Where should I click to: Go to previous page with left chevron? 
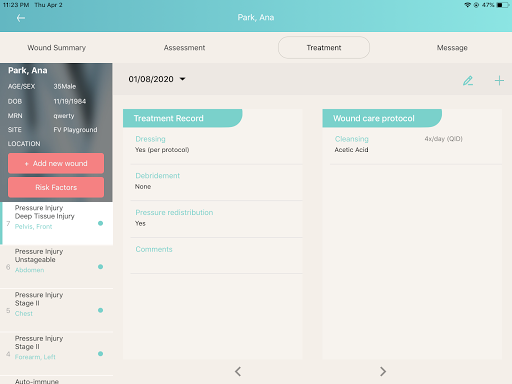pyautogui.click(x=238, y=371)
